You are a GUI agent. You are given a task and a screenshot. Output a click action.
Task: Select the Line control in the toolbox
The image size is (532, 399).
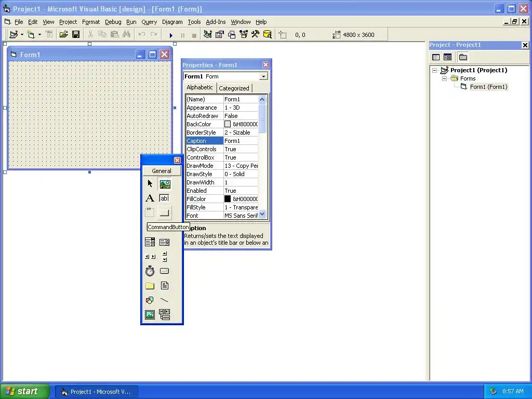[x=164, y=300]
